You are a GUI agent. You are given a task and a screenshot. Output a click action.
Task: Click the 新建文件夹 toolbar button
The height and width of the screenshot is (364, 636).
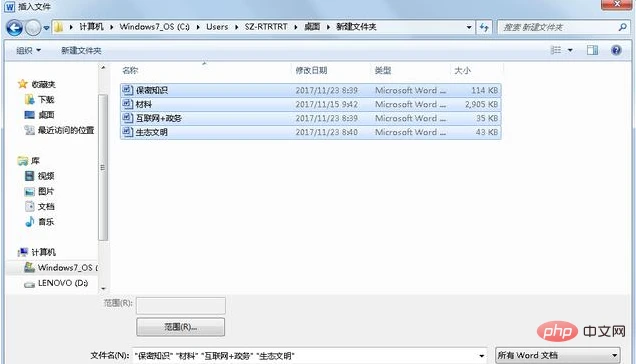(81, 50)
